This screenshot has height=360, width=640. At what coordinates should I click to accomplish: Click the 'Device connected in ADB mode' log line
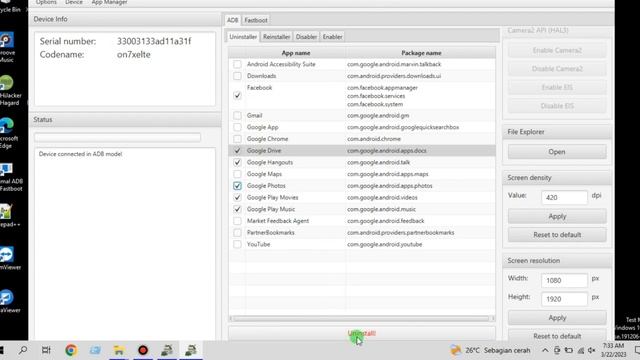[80, 154]
